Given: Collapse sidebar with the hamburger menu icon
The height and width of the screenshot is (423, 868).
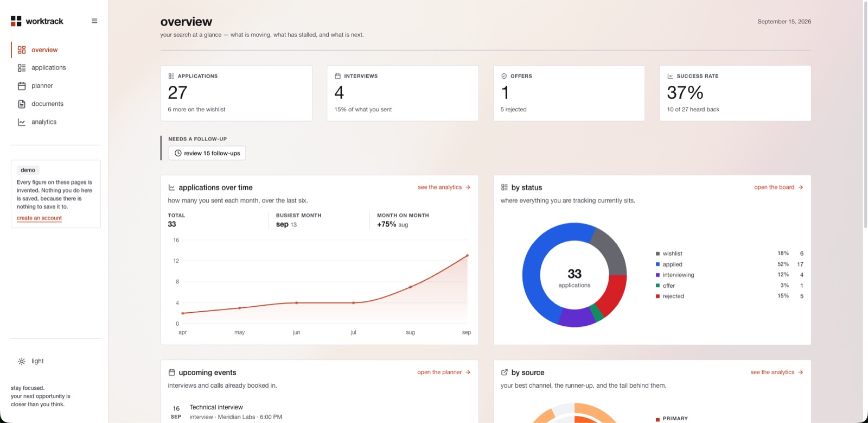Looking at the screenshot, I should pyautogui.click(x=94, y=21).
